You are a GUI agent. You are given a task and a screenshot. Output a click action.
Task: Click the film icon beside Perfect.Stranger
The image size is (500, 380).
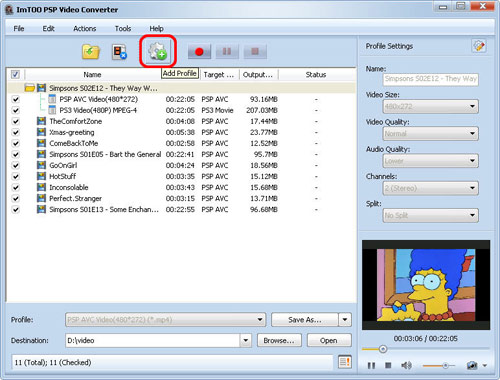41,198
